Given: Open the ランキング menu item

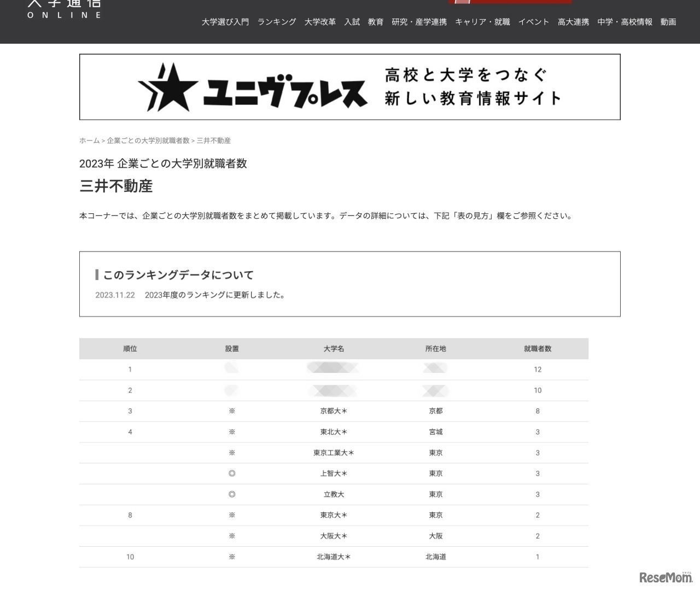Looking at the screenshot, I should [277, 22].
